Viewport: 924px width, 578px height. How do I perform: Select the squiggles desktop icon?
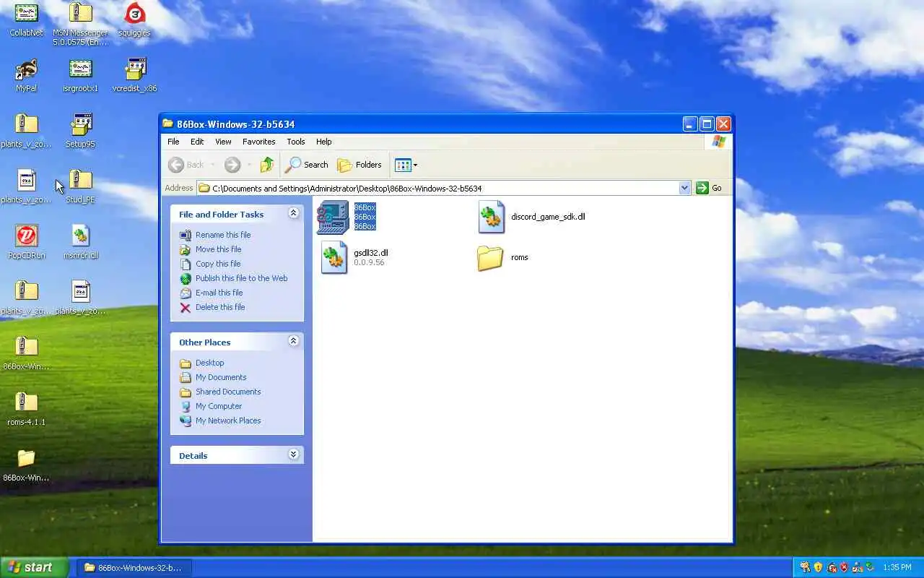134,20
